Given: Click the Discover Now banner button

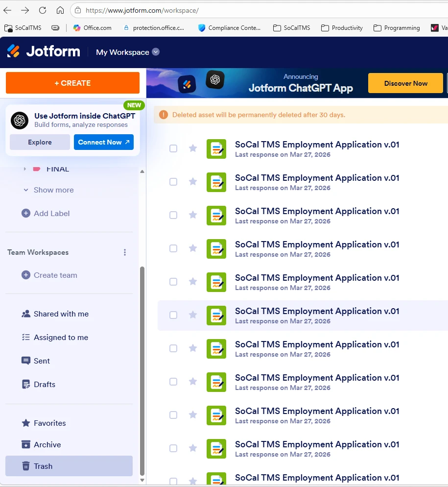Looking at the screenshot, I should click(405, 83).
